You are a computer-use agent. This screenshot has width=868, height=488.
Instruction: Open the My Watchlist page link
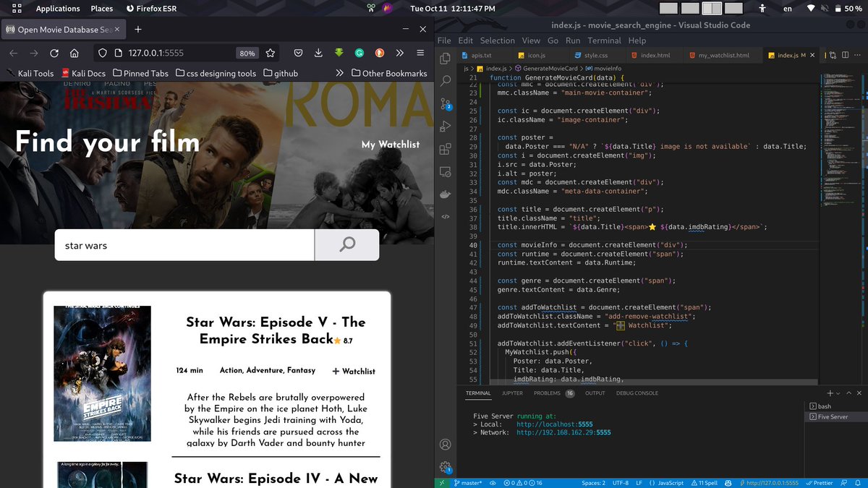click(390, 145)
